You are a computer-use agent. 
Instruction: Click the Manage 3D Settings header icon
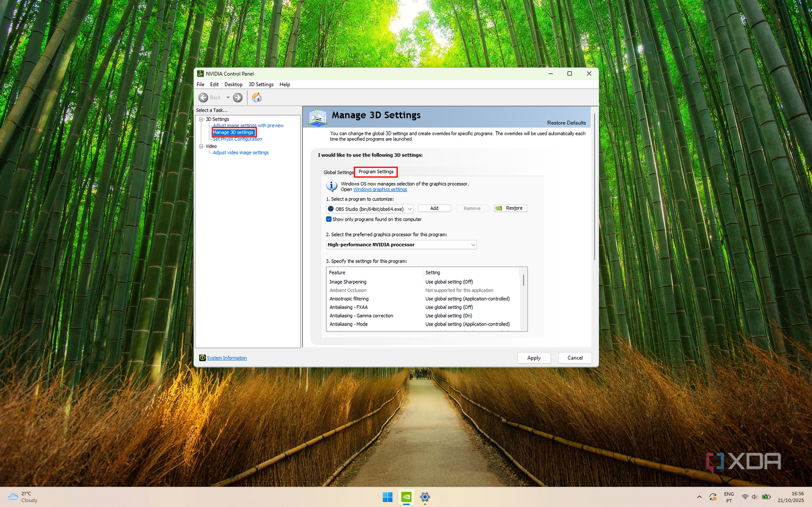318,117
